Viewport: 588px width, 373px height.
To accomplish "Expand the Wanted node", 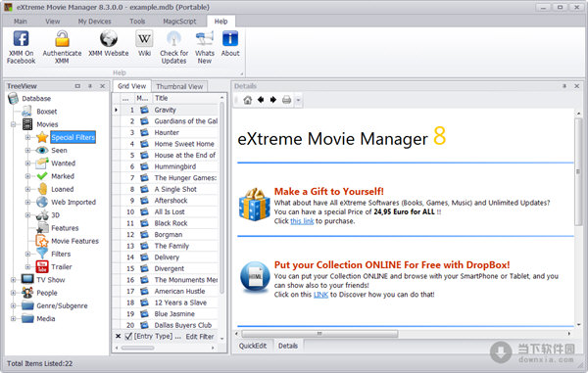I will click(x=27, y=163).
